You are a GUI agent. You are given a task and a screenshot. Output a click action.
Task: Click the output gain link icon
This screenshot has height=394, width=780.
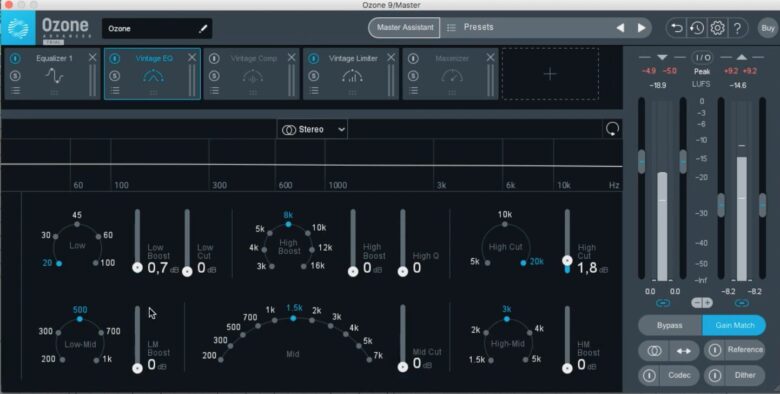(741, 302)
